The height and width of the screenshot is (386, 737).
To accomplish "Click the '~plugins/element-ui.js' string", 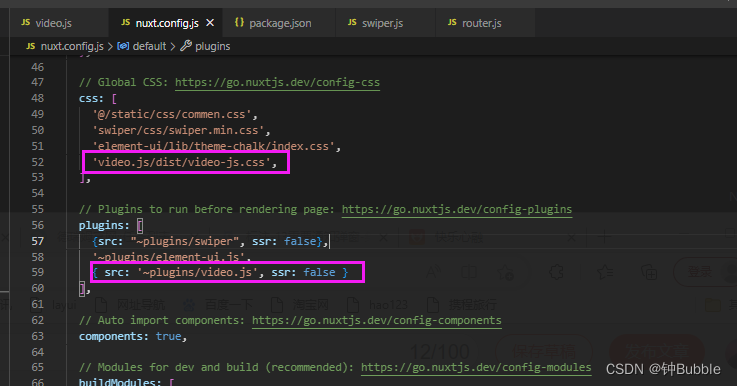I will click(x=169, y=257).
